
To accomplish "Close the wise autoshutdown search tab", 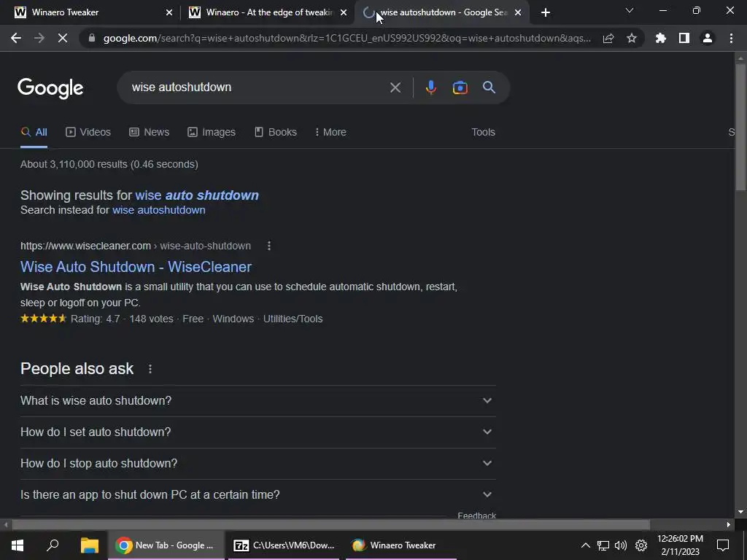I will tap(518, 12).
